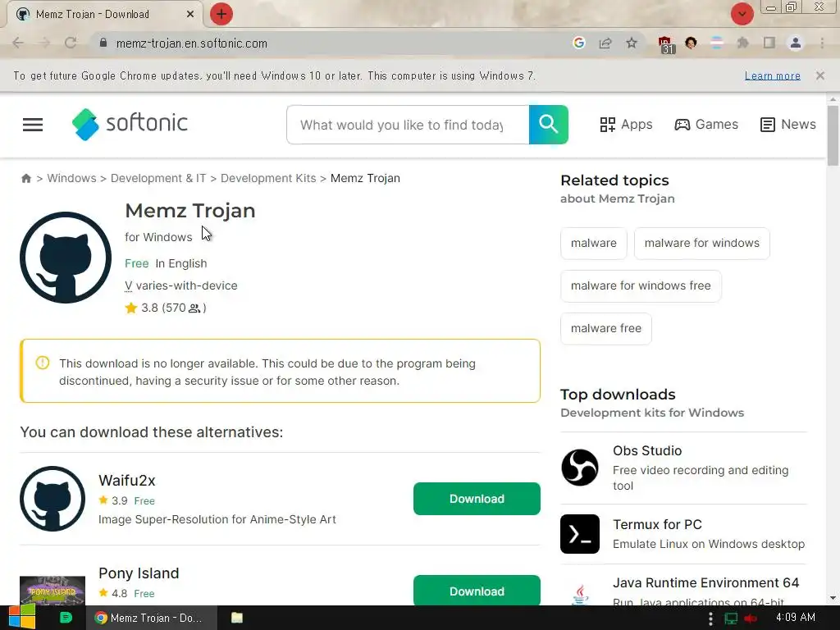The width and height of the screenshot is (840, 630).
Task: Open the red tab search dropdown
Action: pyautogui.click(x=742, y=14)
